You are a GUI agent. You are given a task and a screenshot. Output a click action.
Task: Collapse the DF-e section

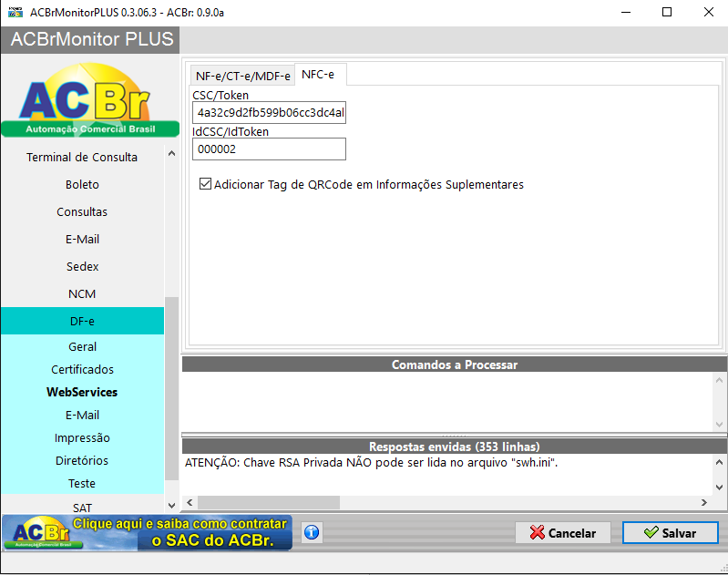tap(82, 321)
